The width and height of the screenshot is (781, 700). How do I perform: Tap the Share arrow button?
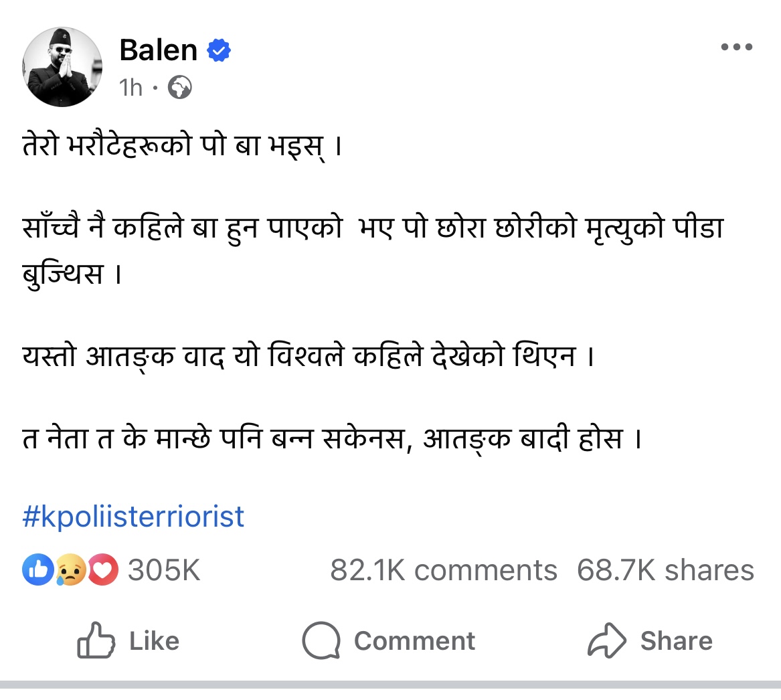click(x=649, y=640)
